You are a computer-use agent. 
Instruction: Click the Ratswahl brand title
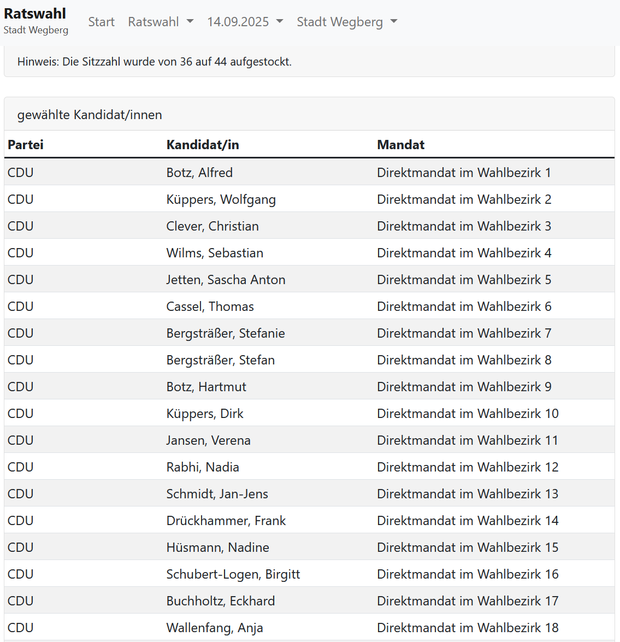click(35, 14)
